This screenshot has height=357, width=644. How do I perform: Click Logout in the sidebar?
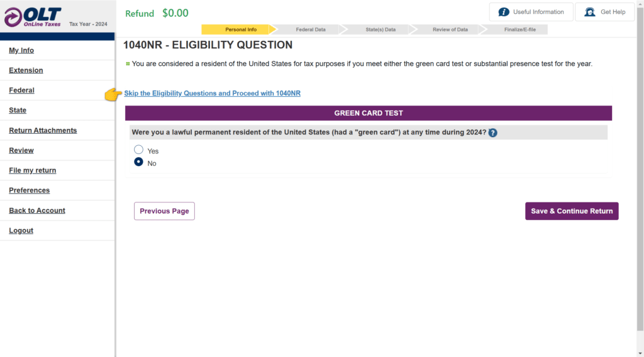coord(21,230)
